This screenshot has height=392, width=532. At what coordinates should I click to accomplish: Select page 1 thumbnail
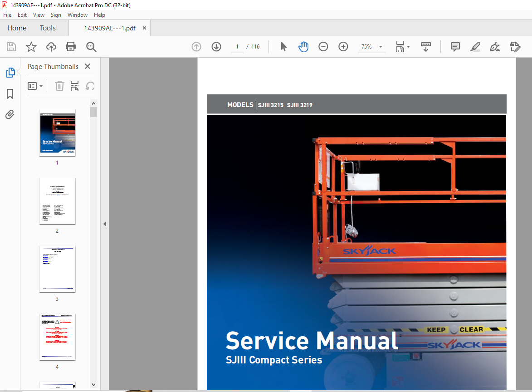[x=57, y=132]
